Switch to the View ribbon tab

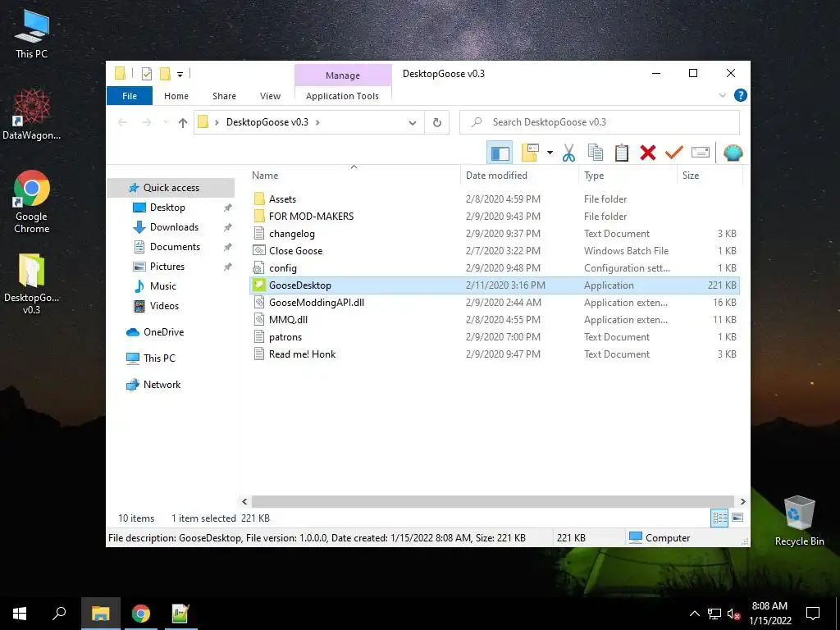pyautogui.click(x=270, y=96)
